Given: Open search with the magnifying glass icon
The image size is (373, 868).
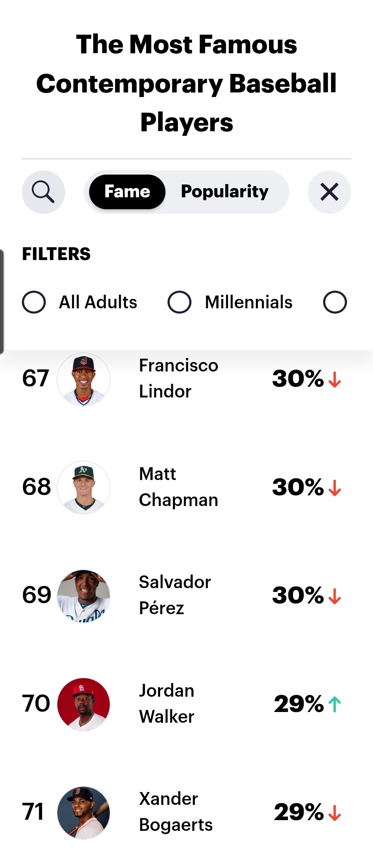Looking at the screenshot, I should [43, 192].
